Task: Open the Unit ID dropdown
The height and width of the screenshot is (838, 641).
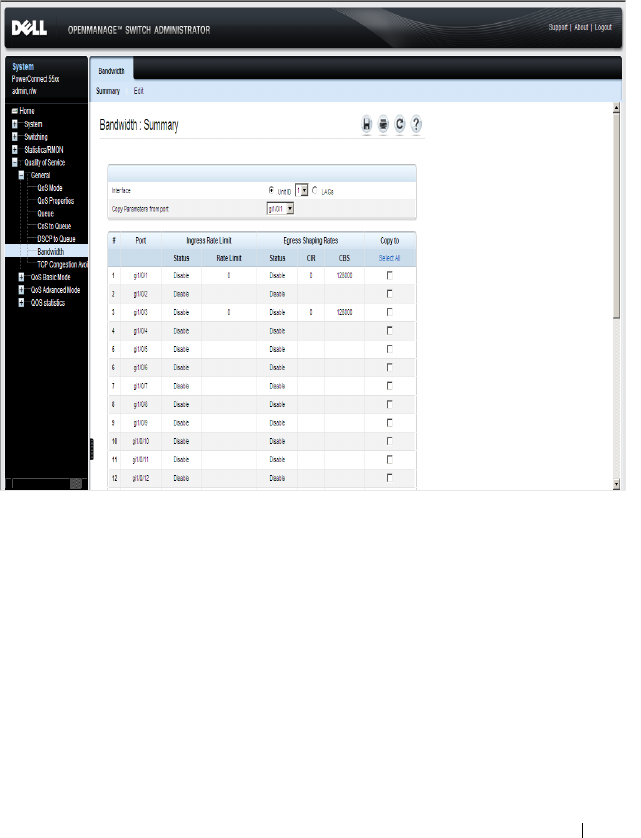Action: (x=302, y=190)
